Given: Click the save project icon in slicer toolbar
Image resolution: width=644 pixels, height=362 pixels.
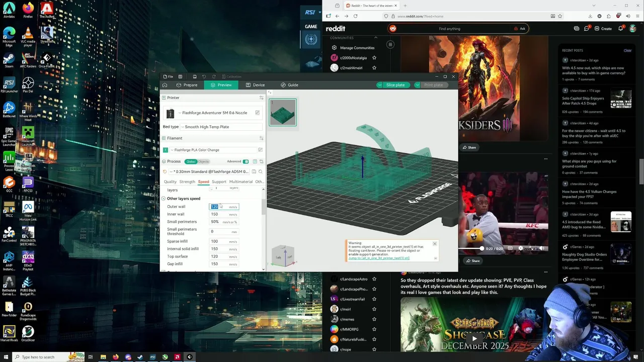Looking at the screenshot, I should (194, 76).
